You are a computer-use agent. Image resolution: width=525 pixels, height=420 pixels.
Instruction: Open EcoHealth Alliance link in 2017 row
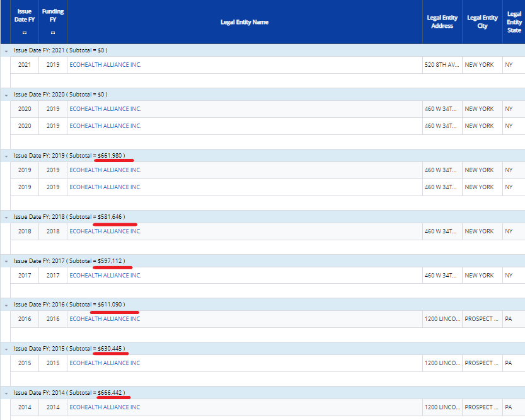click(105, 276)
